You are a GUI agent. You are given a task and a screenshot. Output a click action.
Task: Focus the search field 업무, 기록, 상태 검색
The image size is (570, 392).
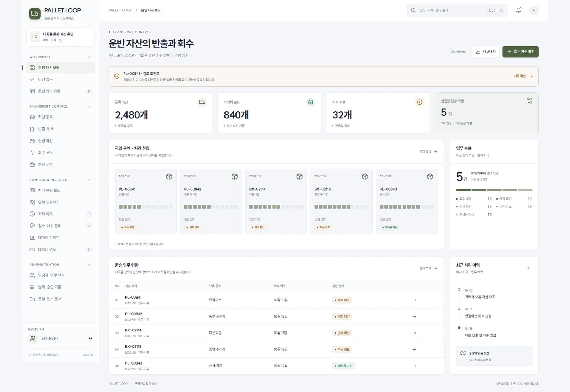coord(457,10)
